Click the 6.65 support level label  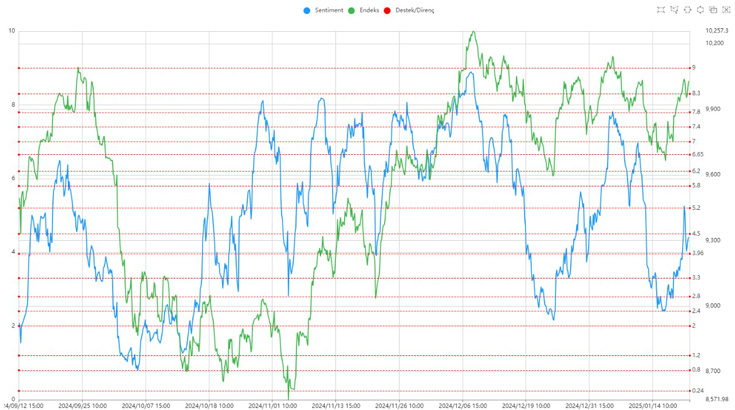[697, 154]
